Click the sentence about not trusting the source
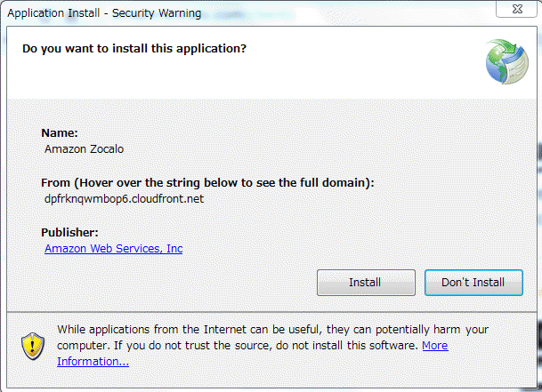 [266, 346]
